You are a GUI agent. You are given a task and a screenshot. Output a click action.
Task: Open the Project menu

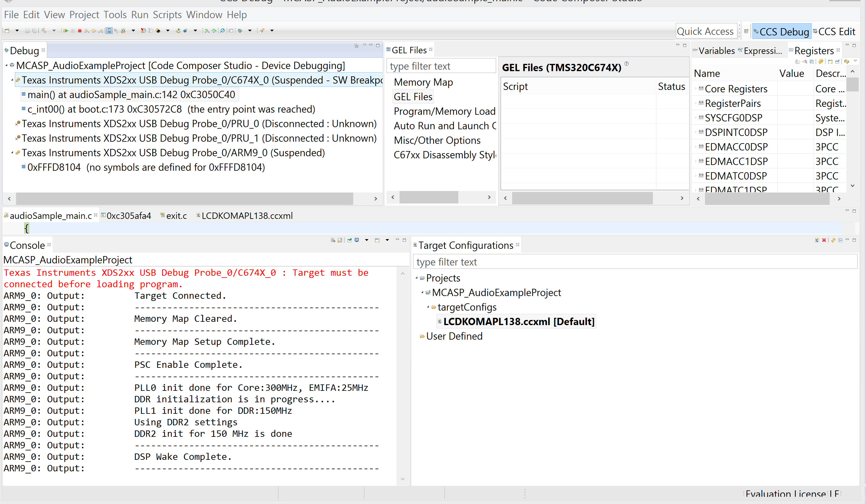tap(84, 15)
